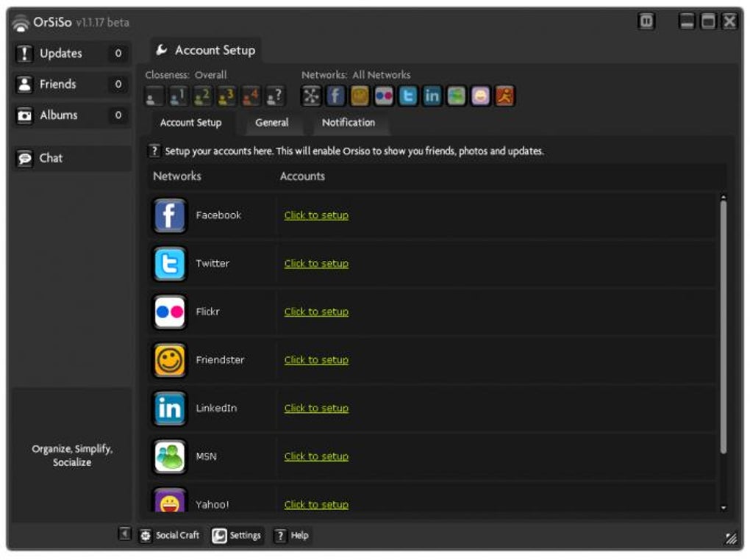Click to setup Yahoo! account

point(316,505)
